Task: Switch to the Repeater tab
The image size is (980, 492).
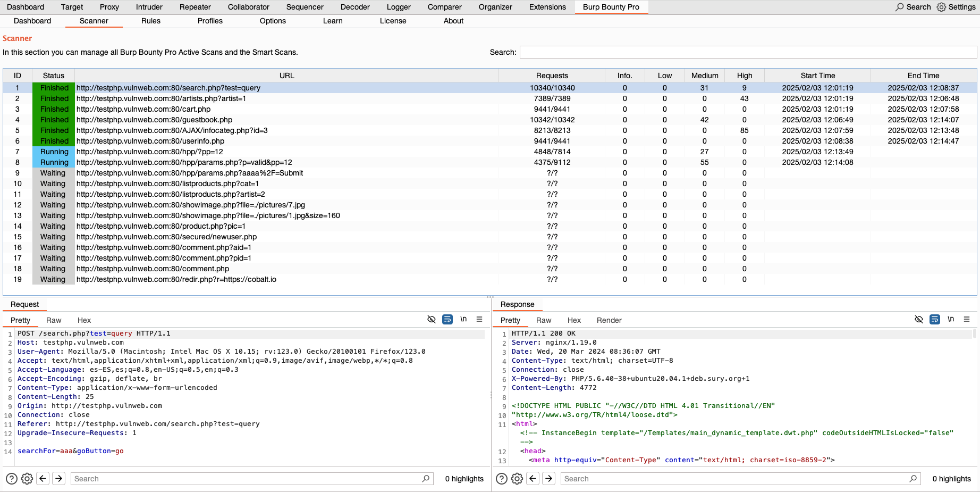Action: coord(195,7)
